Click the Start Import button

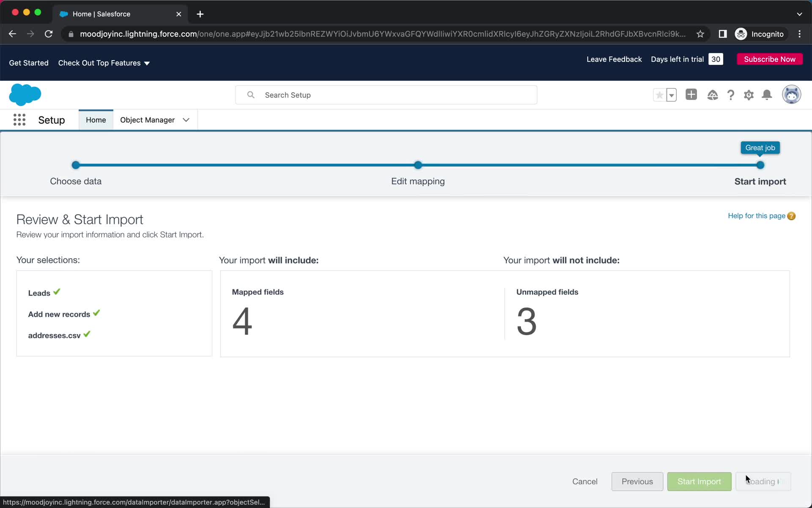[x=699, y=481]
